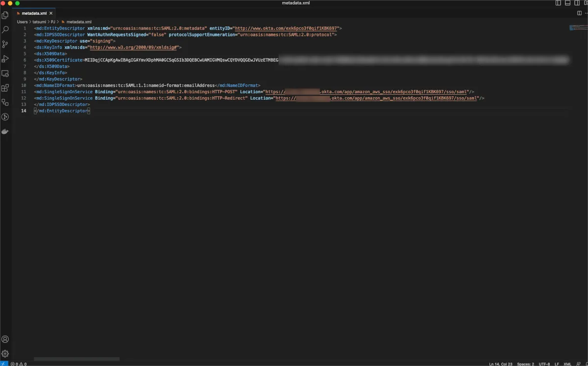Open the XML language mode selector
The width and height of the screenshot is (588, 366).
(567, 364)
